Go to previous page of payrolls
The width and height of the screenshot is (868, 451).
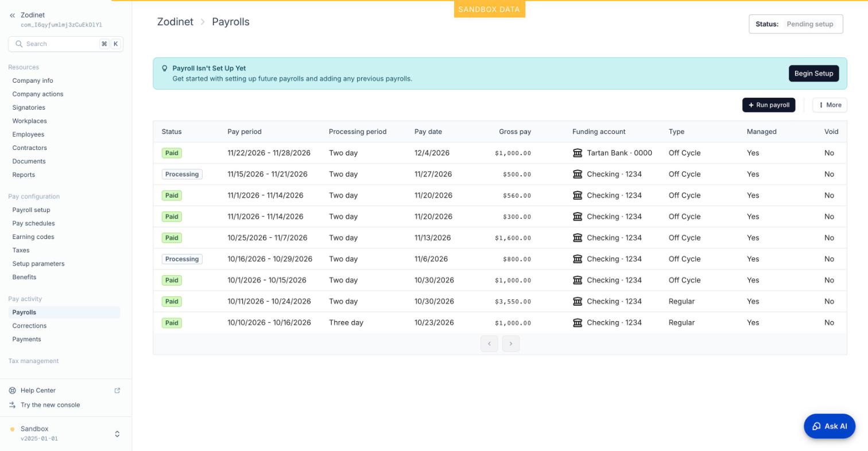point(489,344)
